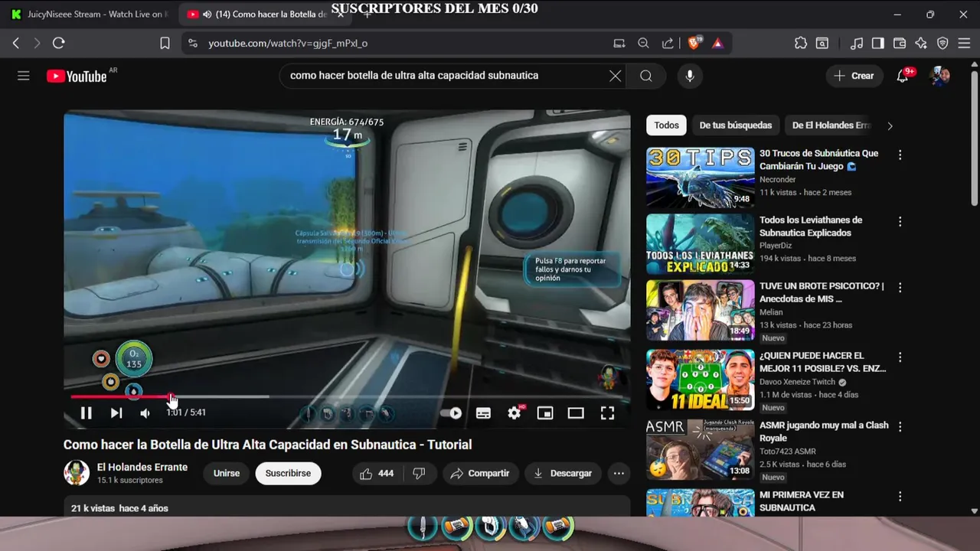Open Todos los Leviathanes de Subnautica Explicados
The height and width of the screenshot is (551, 980).
[811, 227]
